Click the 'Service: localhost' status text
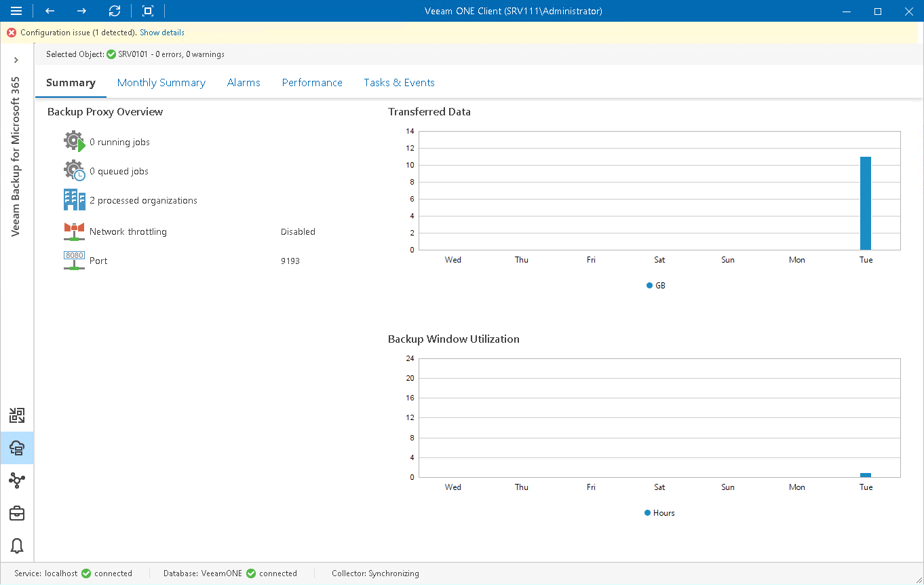 (x=46, y=573)
